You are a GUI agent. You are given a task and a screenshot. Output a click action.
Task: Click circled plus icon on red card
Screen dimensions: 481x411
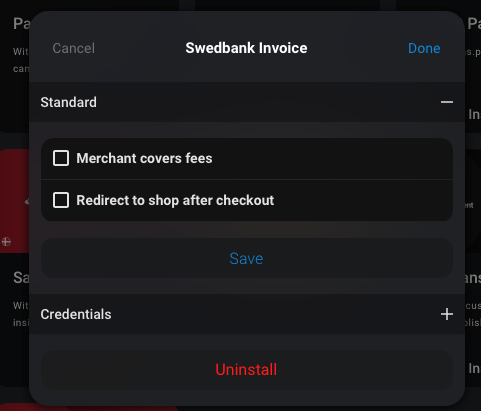pos(6,242)
